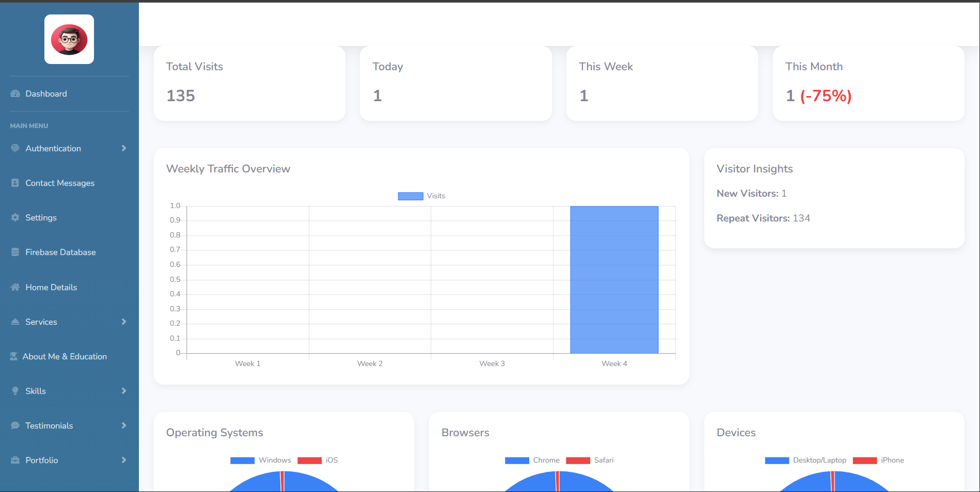Click the Portfolio briefcase icon
This screenshot has width=980, height=492.
coord(15,461)
